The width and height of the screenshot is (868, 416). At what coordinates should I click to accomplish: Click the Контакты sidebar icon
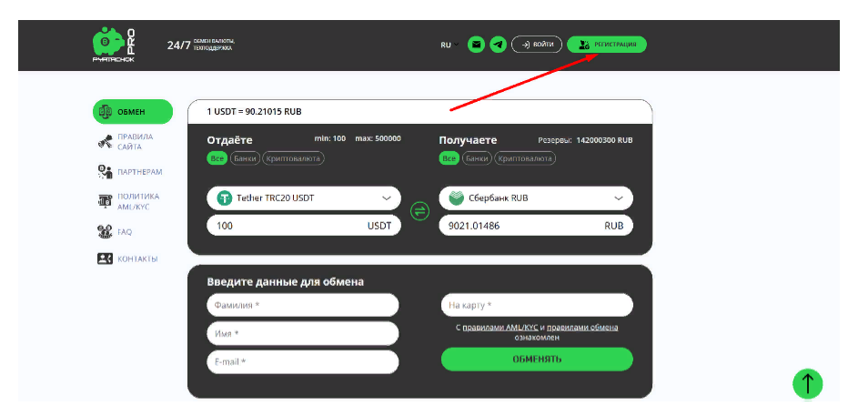tap(105, 259)
